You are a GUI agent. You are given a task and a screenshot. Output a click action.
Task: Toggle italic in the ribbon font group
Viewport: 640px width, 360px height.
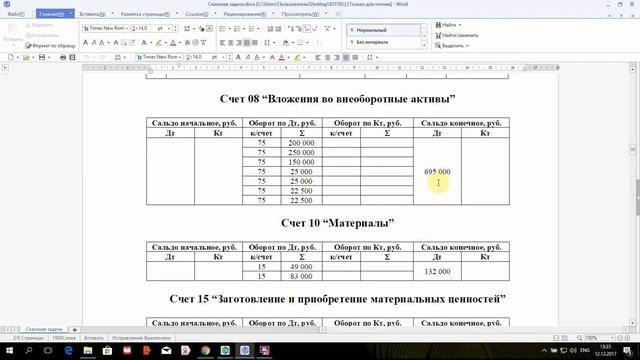[x=93, y=42]
